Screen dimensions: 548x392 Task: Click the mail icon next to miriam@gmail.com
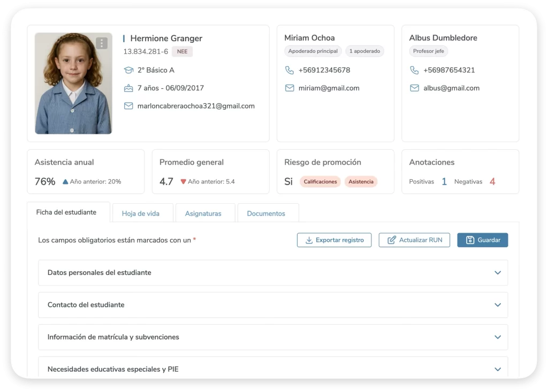290,88
